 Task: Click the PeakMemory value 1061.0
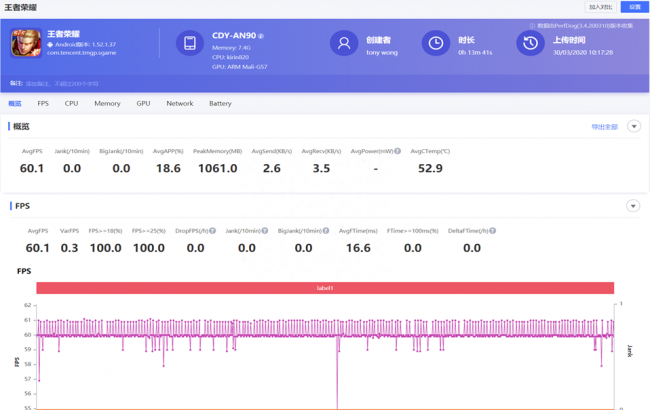[218, 168]
